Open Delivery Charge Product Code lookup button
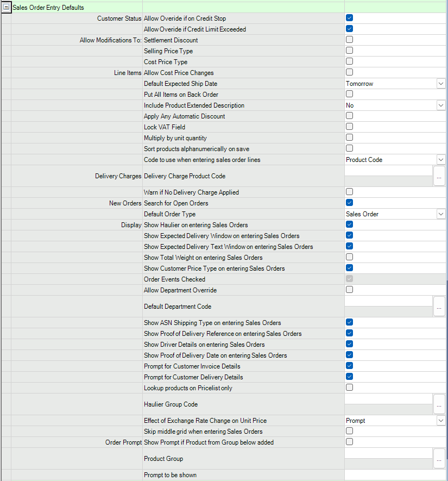 (439, 176)
